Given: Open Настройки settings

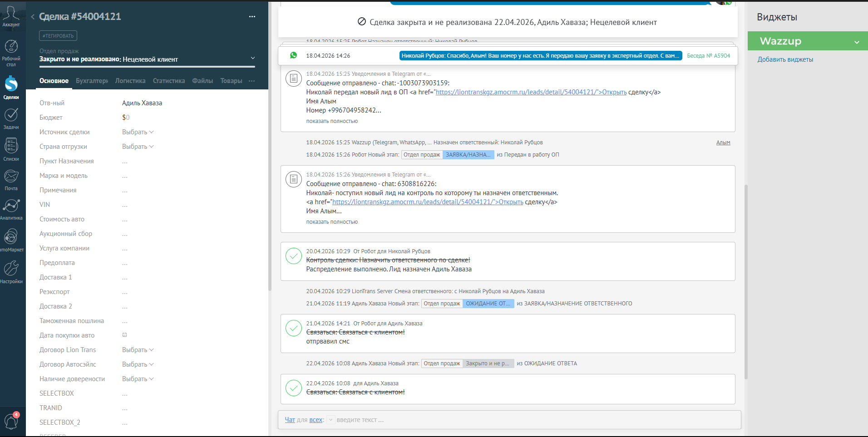Looking at the screenshot, I should pyautogui.click(x=11, y=272).
